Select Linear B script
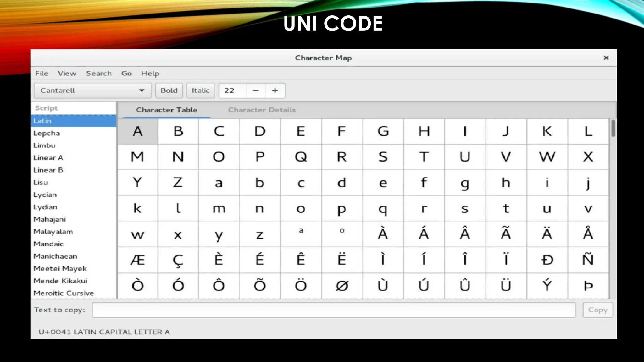This screenshot has width=644, height=362. (74, 170)
